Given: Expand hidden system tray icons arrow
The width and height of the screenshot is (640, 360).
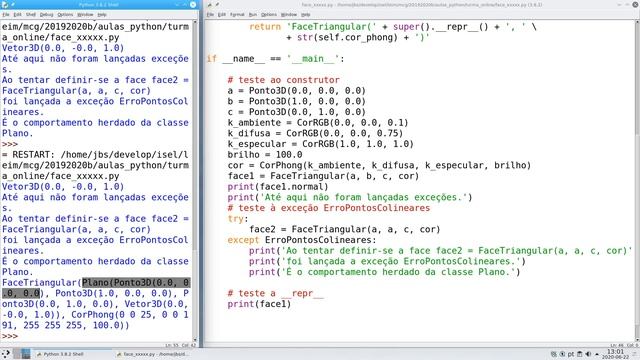Looking at the screenshot, I should point(597,354).
